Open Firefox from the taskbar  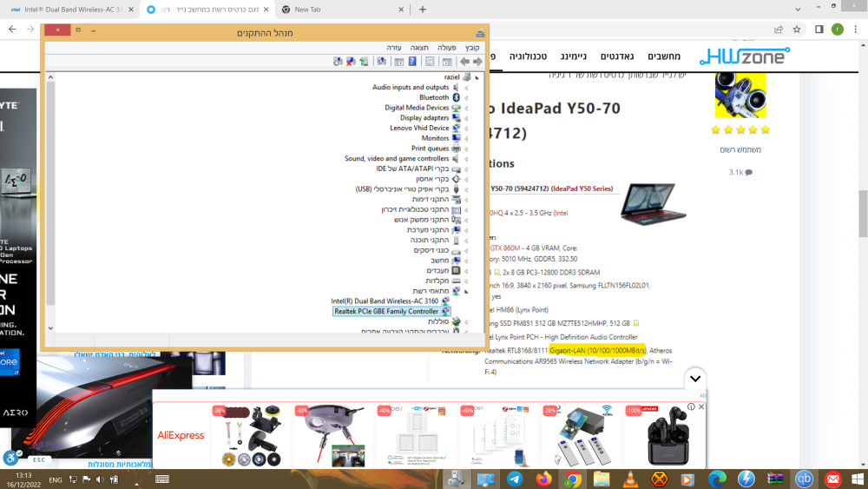tap(543, 479)
